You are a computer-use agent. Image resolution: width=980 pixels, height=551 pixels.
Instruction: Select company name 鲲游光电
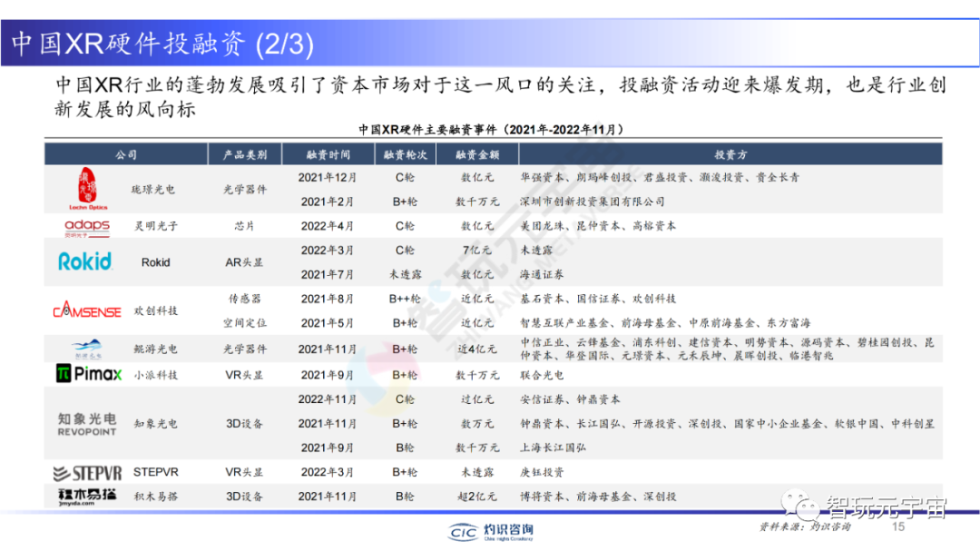point(156,349)
